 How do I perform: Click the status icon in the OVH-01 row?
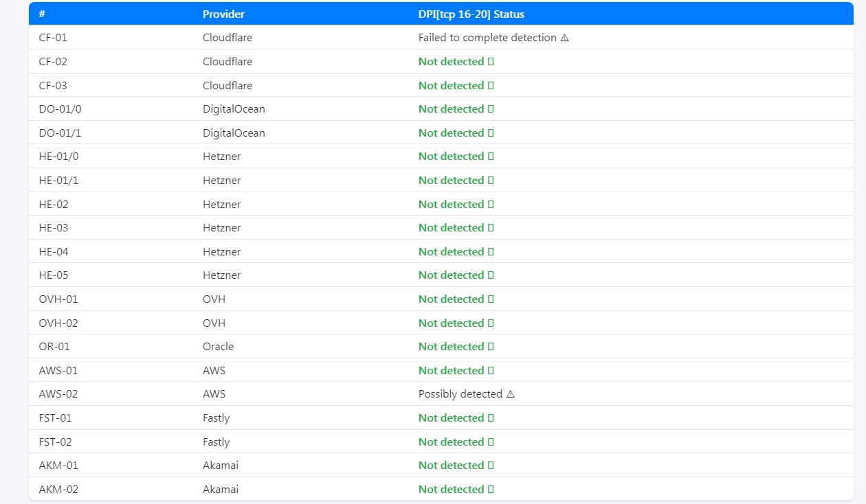[491, 299]
